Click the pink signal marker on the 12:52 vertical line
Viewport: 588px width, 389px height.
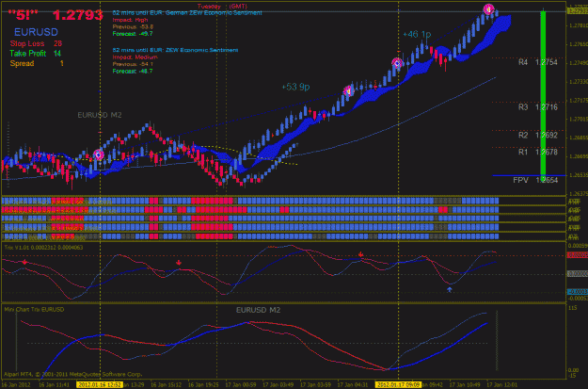tap(98, 154)
